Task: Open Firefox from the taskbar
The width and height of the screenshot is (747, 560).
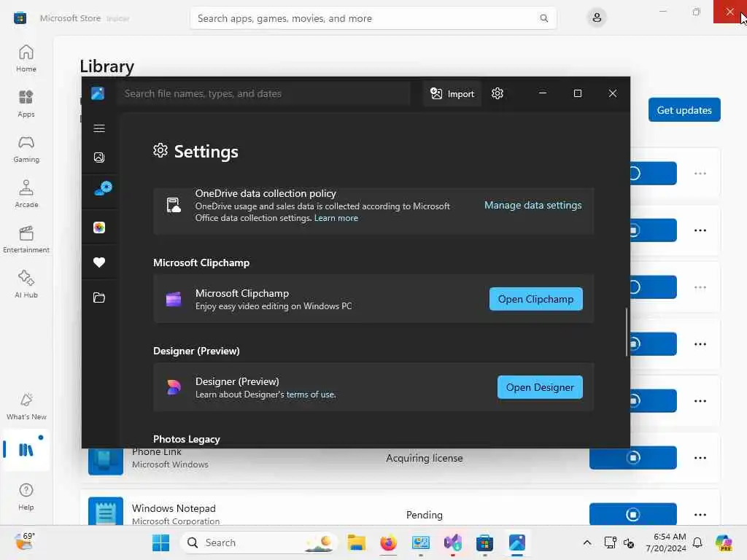Action: [x=388, y=542]
